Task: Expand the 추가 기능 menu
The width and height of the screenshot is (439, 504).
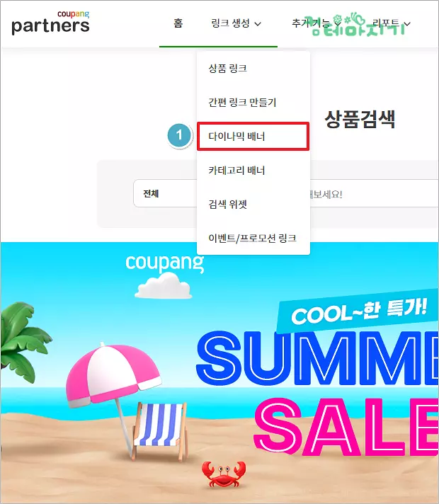Action: point(316,23)
